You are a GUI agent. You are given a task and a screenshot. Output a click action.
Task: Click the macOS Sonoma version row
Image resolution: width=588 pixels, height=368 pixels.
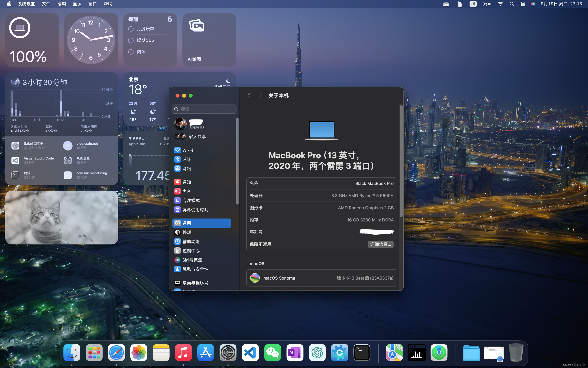click(x=321, y=278)
